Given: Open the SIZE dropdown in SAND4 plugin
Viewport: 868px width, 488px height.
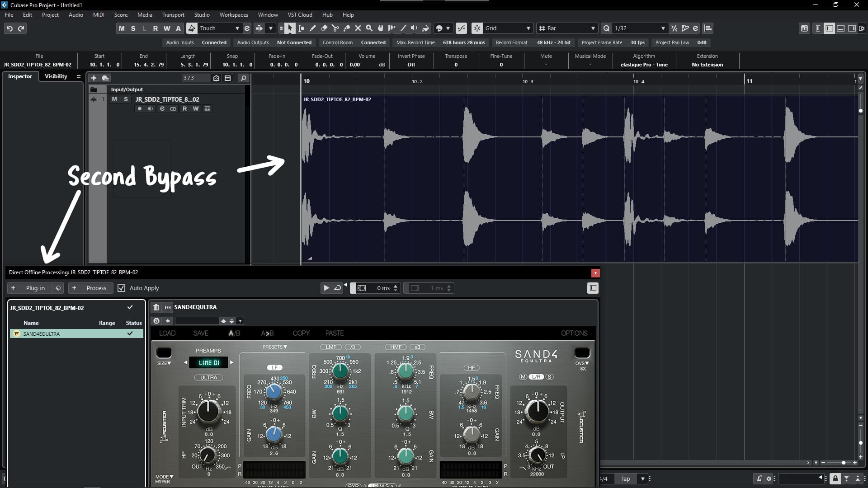Looking at the screenshot, I should pyautogui.click(x=164, y=363).
